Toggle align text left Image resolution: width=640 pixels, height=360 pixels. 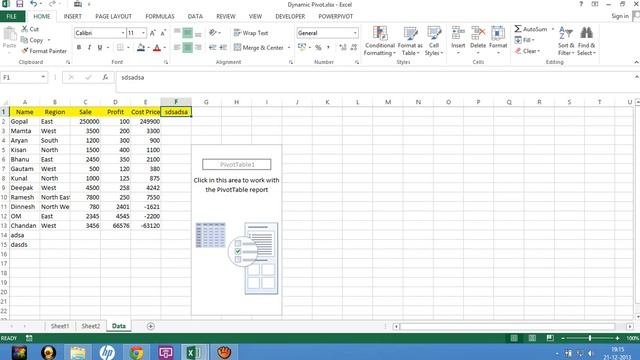177,47
